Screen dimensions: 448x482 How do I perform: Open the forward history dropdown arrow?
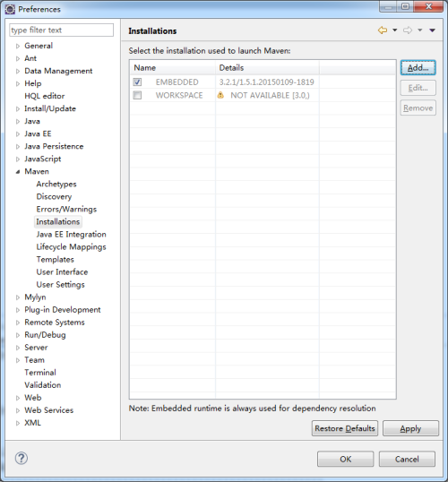click(x=420, y=30)
